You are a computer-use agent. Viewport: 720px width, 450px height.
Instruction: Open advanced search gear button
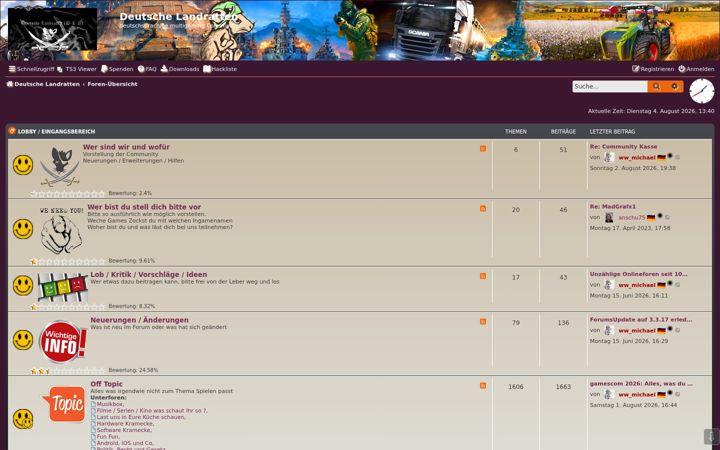coord(674,86)
